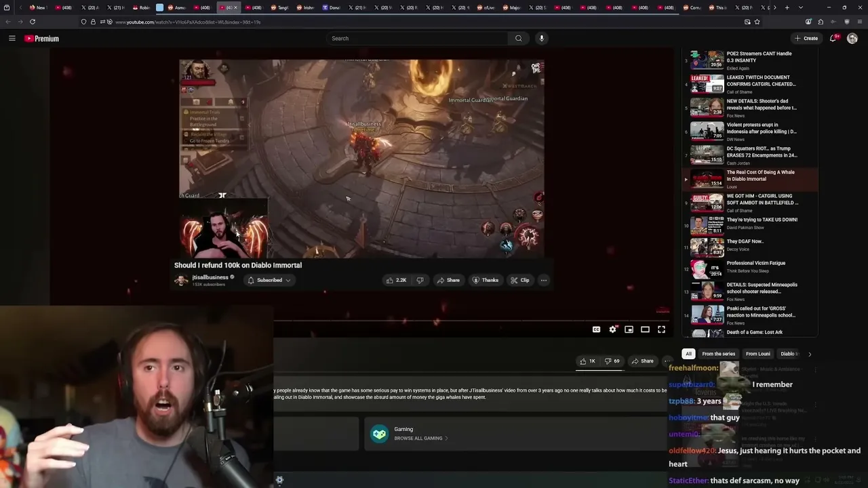Viewport: 868px width, 488px height.
Task: Click the YouTube search input field
Action: (417, 39)
